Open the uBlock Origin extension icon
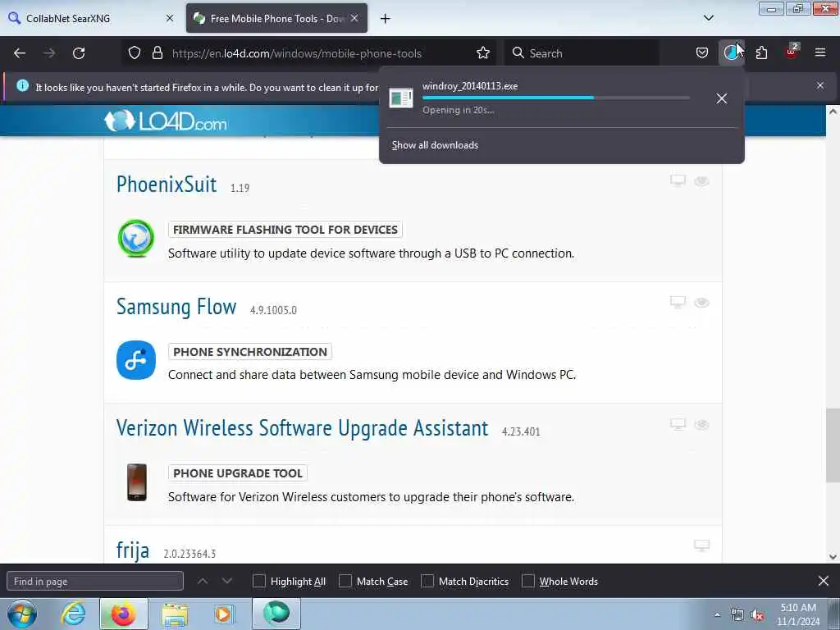The height and width of the screenshot is (630, 840). [x=792, y=52]
